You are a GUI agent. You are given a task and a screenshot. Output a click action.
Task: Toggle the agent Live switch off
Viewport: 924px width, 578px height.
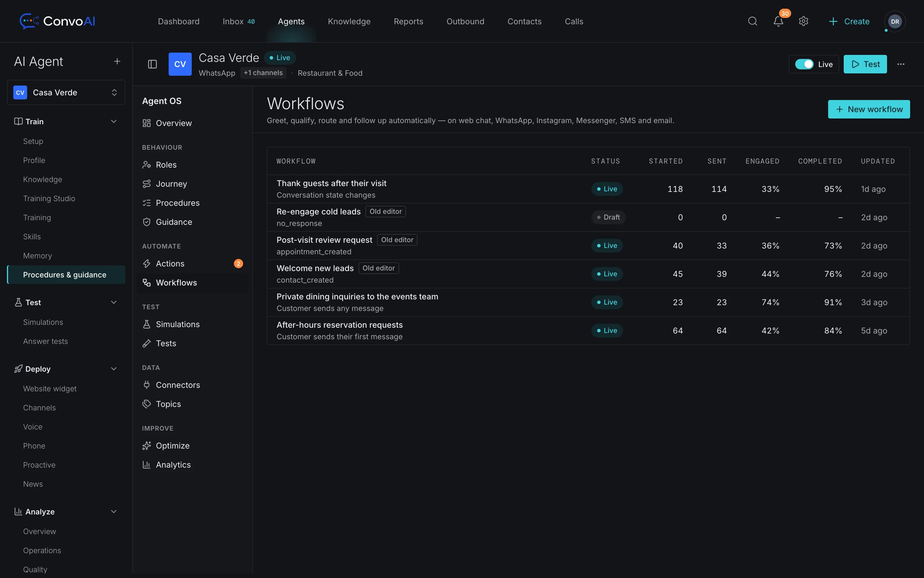[804, 64]
